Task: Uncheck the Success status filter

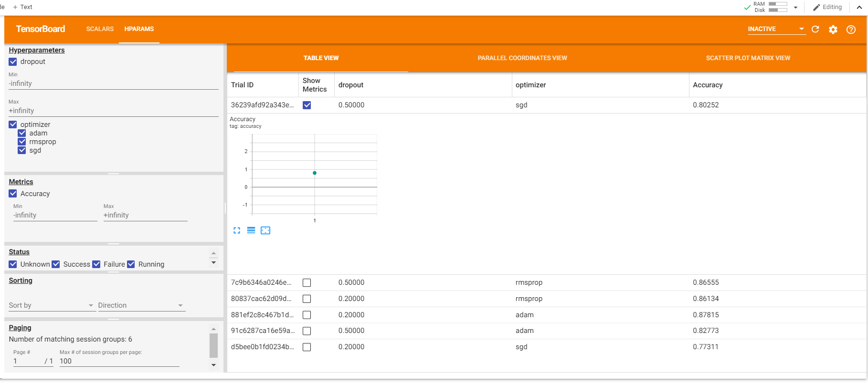Action: point(56,264)
